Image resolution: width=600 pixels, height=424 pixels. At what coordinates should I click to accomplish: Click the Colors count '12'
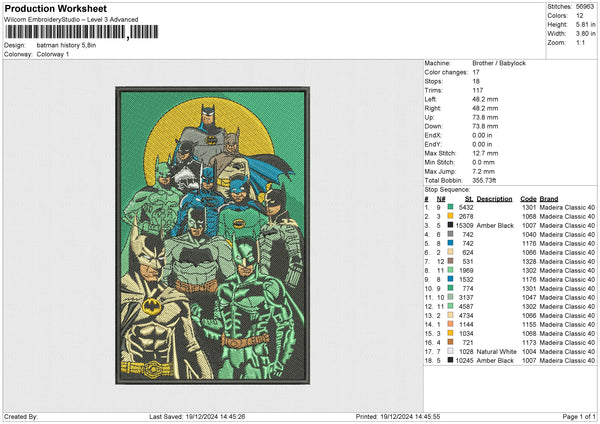pyautogui.click(x=580, y=16)
